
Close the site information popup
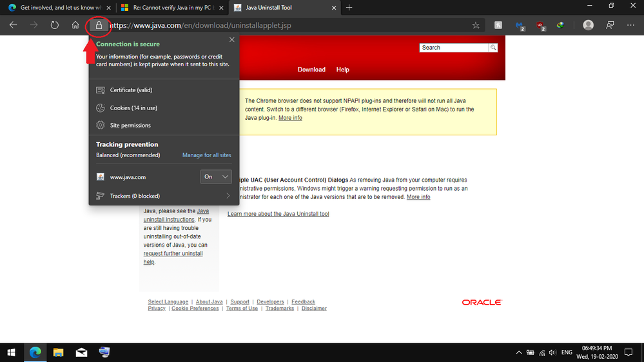click(x=231, y=40)
